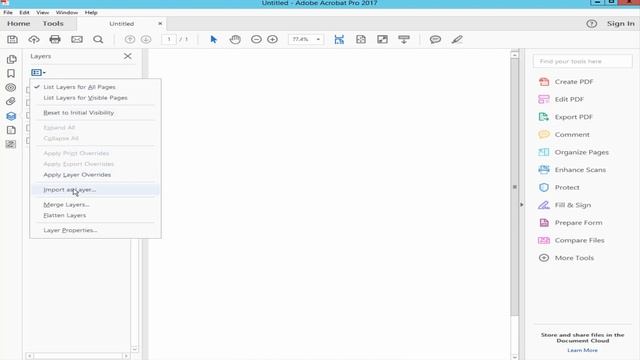The width and height of the screenshot is (640, 360).
Task: Open the Help question mark icon
Action: click(x=591, y=24)
